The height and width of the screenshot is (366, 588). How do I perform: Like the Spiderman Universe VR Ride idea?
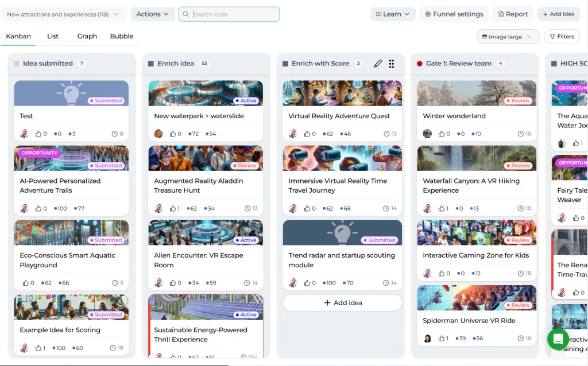click(442, 338)
